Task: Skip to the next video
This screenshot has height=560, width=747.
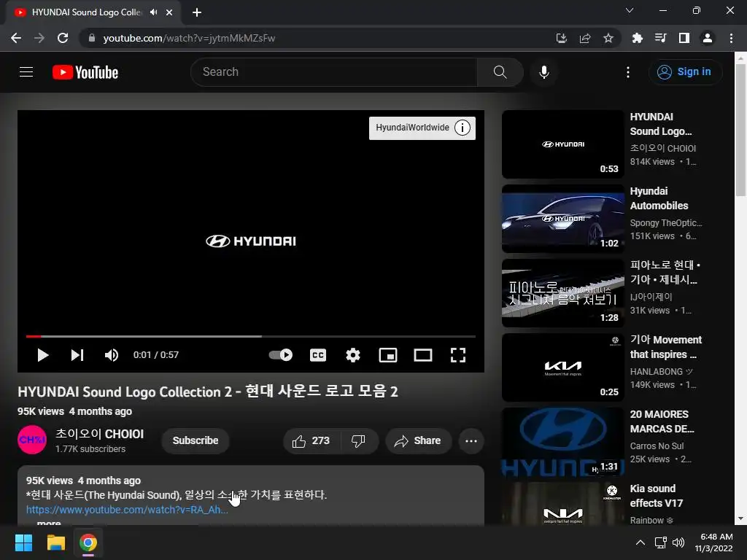Action: pyautogui.click(x=77, y=355)
